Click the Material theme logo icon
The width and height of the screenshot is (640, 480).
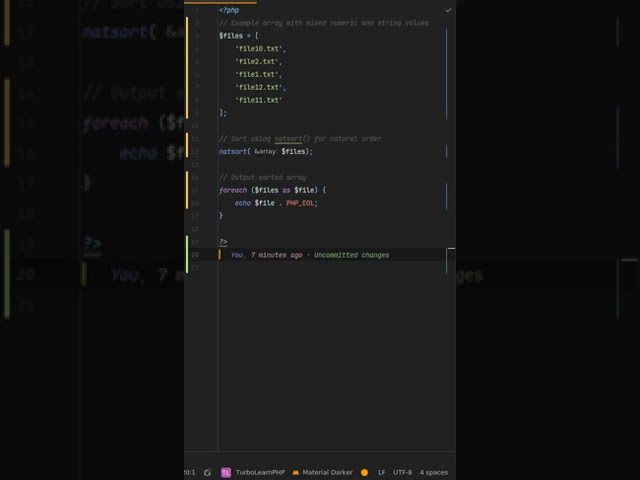click(296, 472)
